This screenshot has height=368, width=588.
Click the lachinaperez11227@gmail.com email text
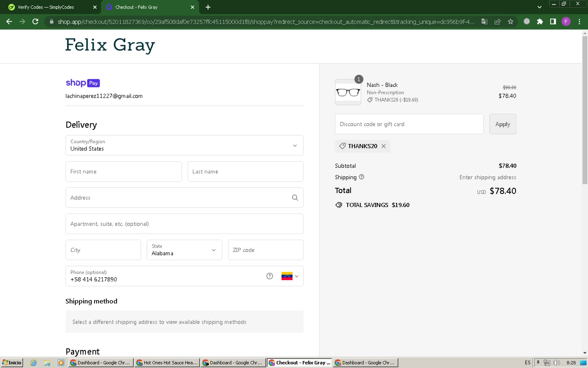tap(104, 96)
